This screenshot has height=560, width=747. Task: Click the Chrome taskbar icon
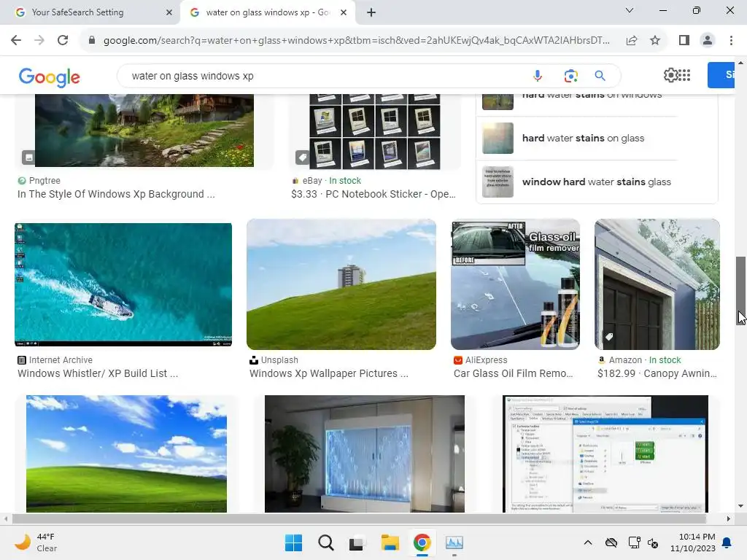422,542
